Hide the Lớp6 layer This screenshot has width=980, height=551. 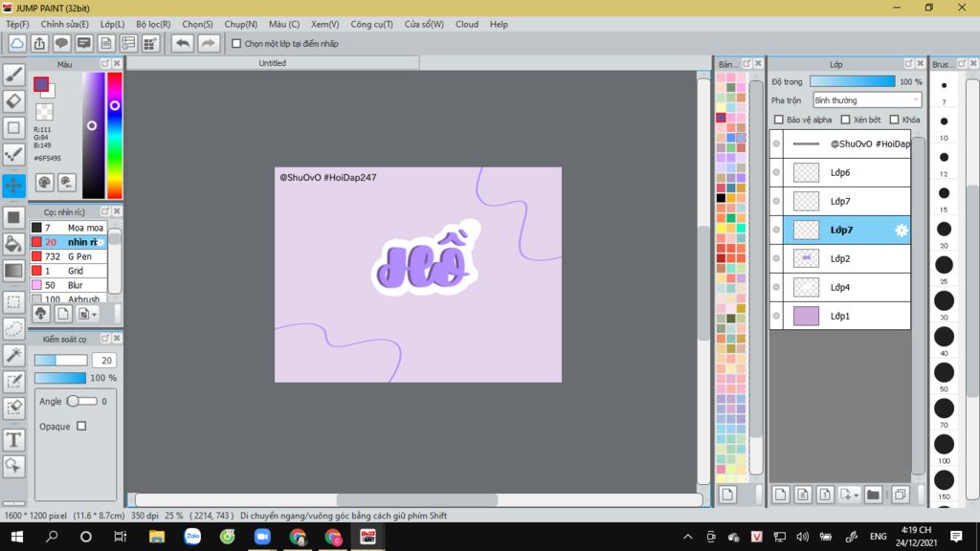click(776, 172)
